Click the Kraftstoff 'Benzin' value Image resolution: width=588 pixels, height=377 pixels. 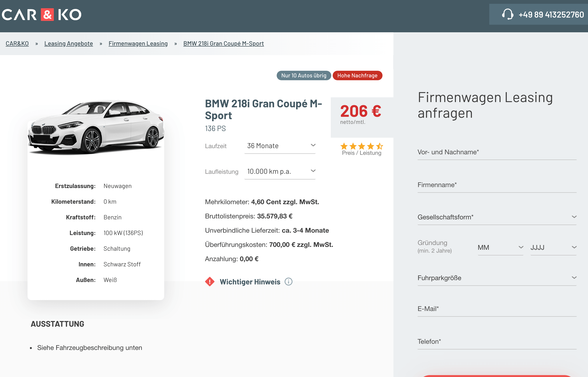coord(112,217)
